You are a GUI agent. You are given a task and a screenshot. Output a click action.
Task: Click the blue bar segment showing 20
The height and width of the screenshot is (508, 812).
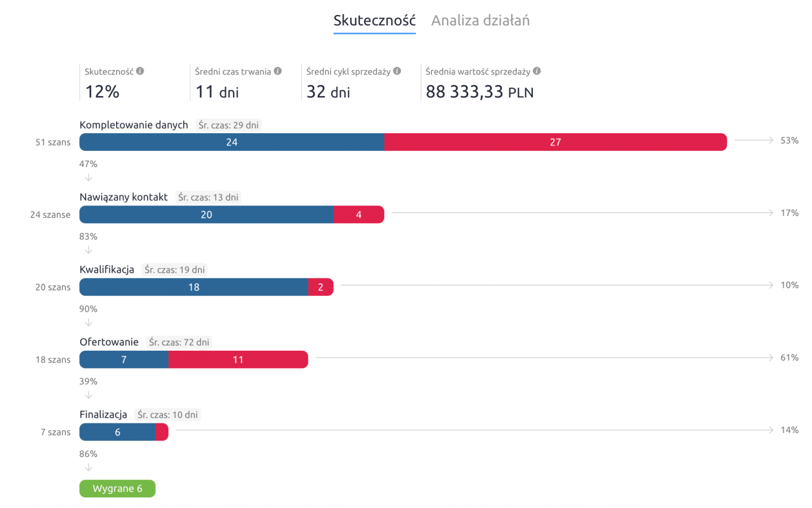point(206,214)
